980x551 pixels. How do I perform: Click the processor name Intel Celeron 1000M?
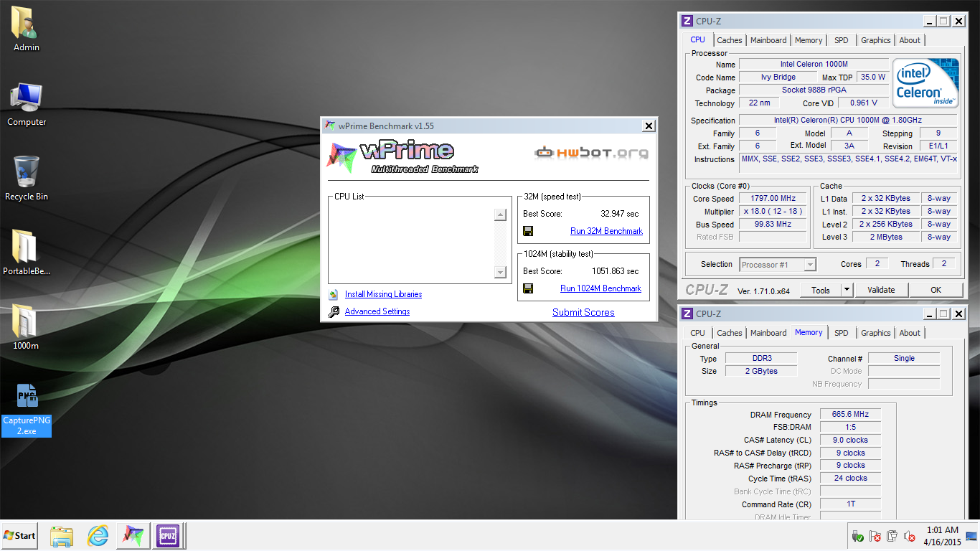[x=814, y=65]
